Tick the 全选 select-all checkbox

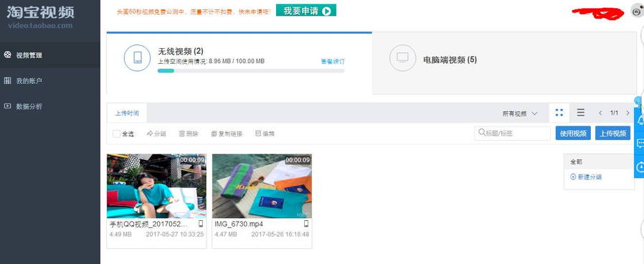[117, 133]
